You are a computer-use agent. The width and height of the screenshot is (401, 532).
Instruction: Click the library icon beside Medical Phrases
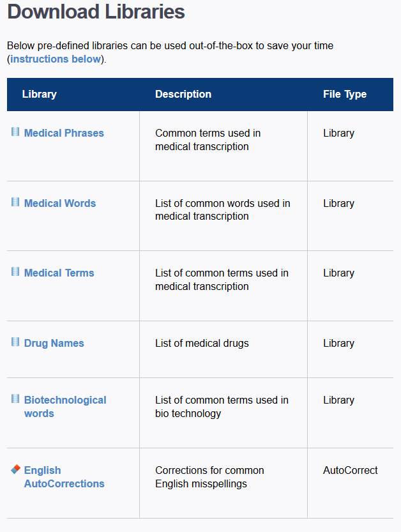pos(15,132)
